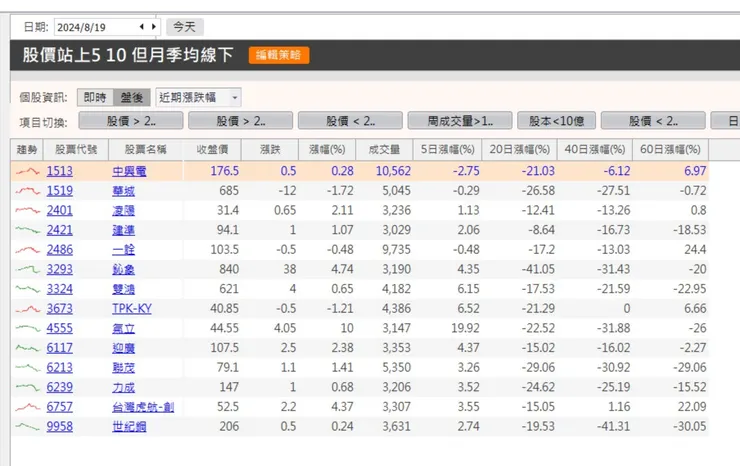Open stock code link 6757
The height and width of the screenshot is (466, 740).
tap(59, 407)
